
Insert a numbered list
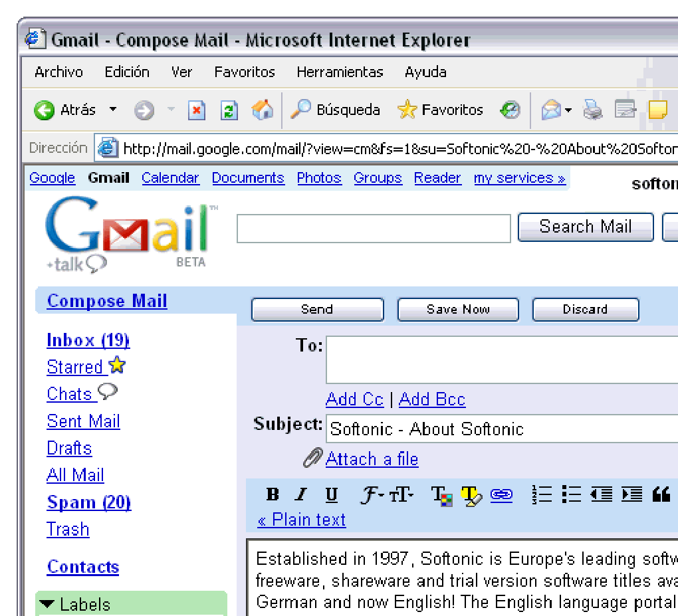[x=542, y=494]
